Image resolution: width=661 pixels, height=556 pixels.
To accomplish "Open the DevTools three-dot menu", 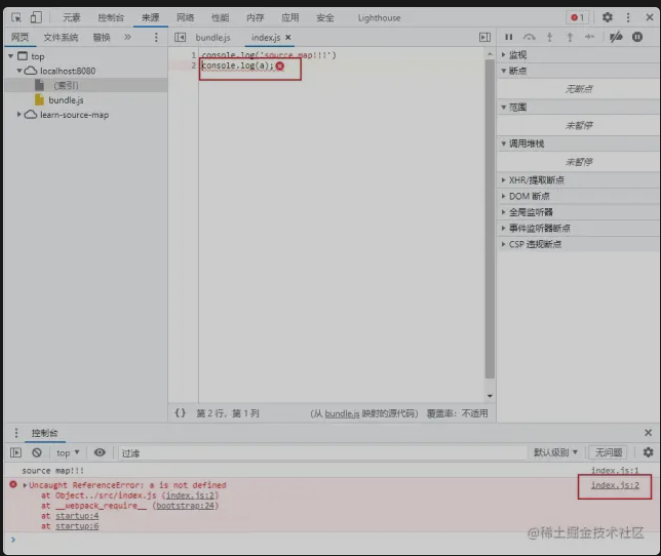I will tap(628, 17).
